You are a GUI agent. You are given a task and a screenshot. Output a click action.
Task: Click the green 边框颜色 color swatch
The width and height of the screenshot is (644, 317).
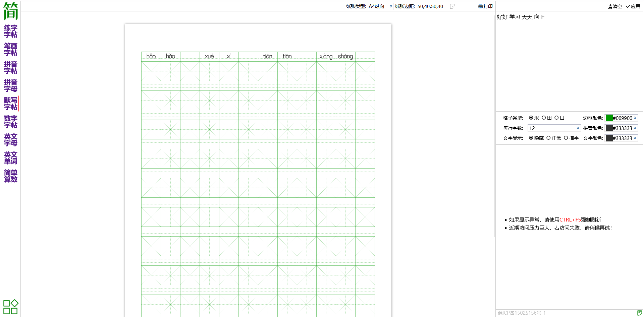coord(609,118)
